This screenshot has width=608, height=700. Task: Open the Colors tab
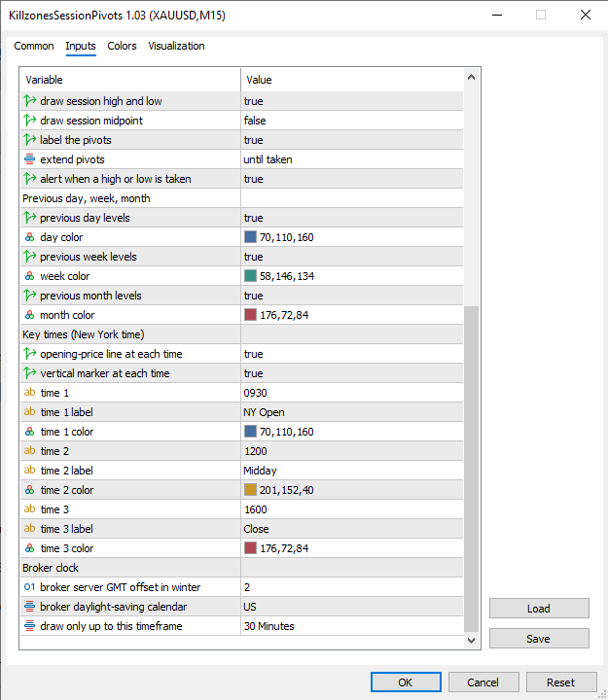coord(122,46)
